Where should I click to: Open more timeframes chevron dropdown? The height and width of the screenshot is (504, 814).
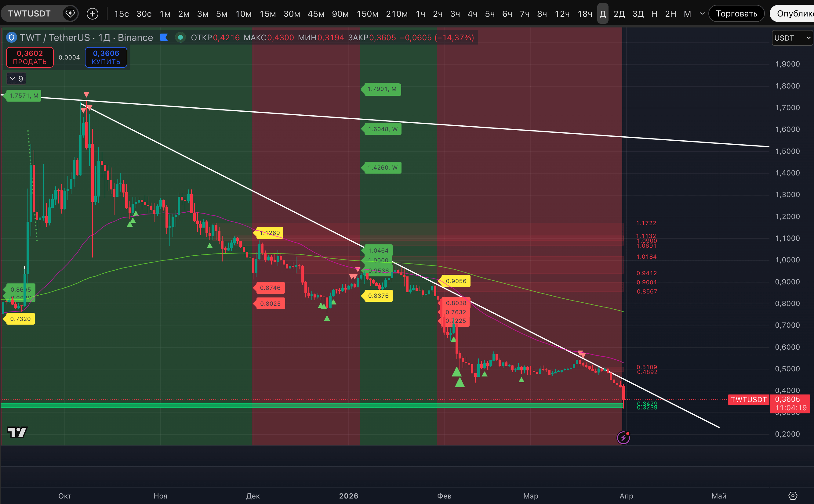[702, 14]
